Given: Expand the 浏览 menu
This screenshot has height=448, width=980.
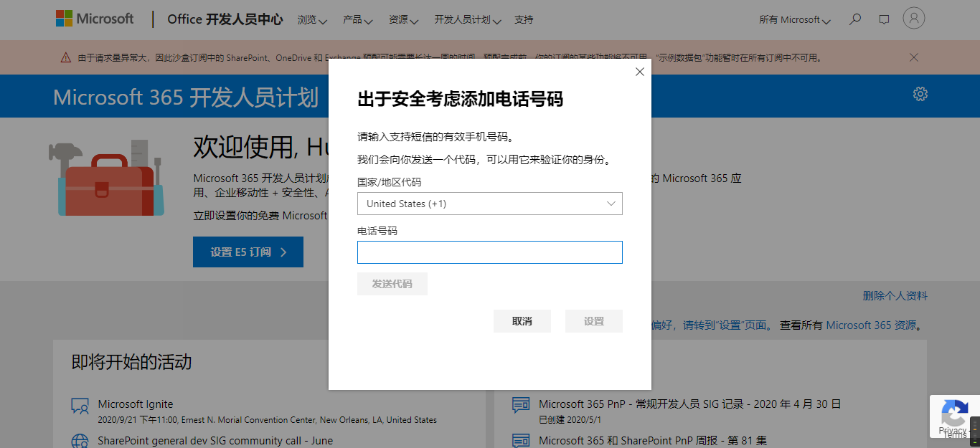Looking at the screenshot, I should 312,20.
